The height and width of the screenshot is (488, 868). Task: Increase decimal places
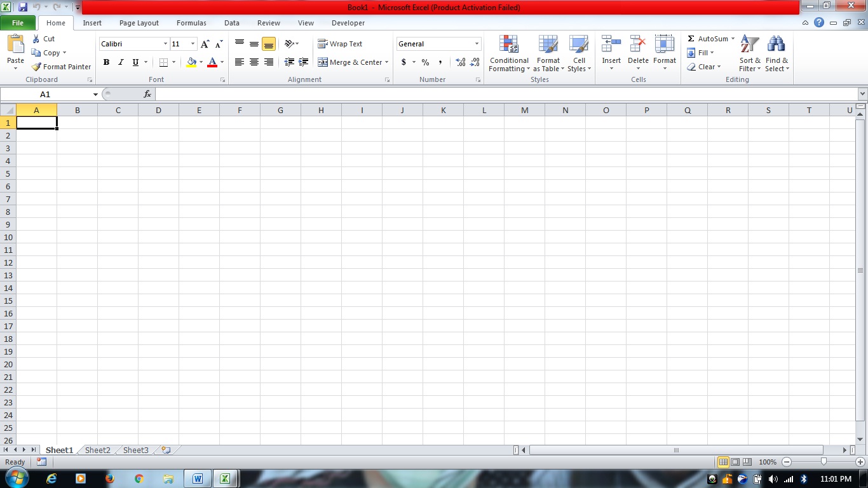461,62
